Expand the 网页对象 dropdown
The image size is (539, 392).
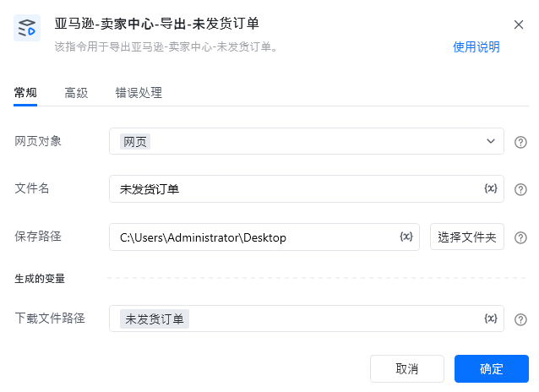[307, 141]
